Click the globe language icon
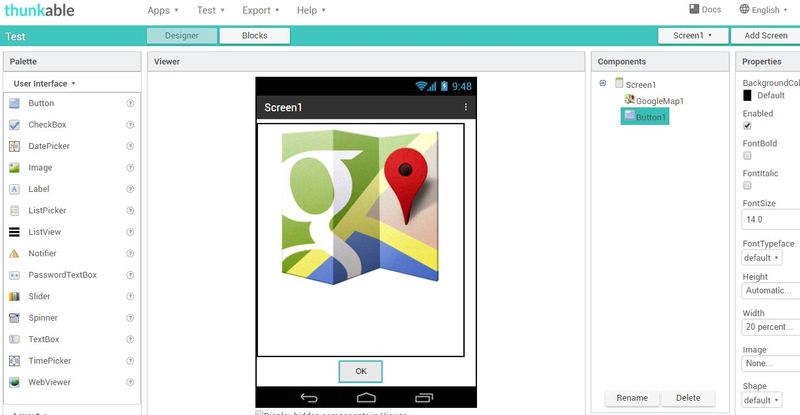800x415 pixels. (x=744, y=9)
